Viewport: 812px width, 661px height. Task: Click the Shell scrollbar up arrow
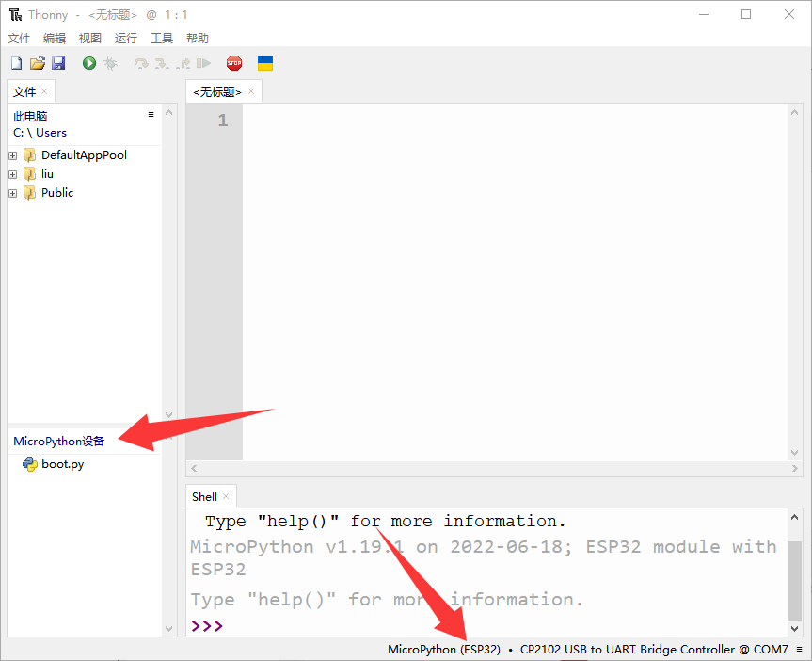click(x=794, y=517)
